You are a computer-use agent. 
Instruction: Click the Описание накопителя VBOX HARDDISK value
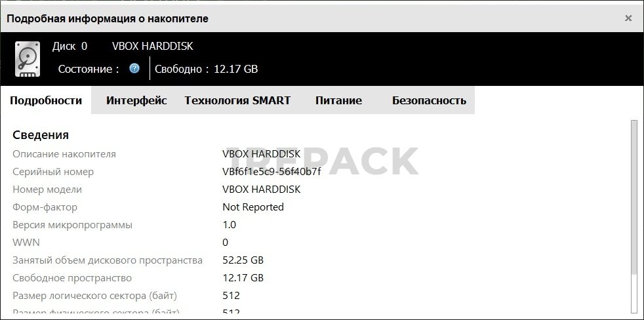point(261,154)
